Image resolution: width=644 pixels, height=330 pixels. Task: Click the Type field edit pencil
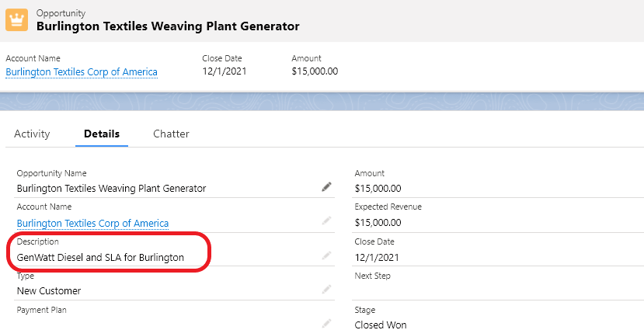pyautogui.click(x=327, y=290)
